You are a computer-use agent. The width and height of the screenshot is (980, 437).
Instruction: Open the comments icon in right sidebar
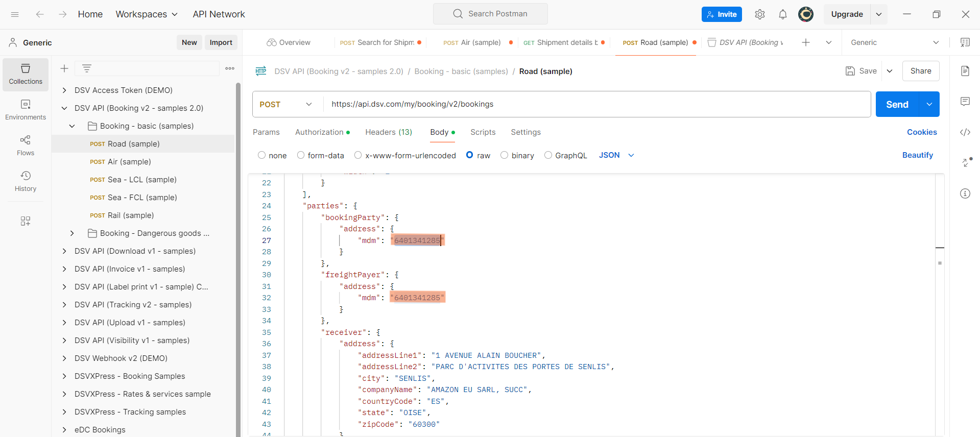[965, 102]
